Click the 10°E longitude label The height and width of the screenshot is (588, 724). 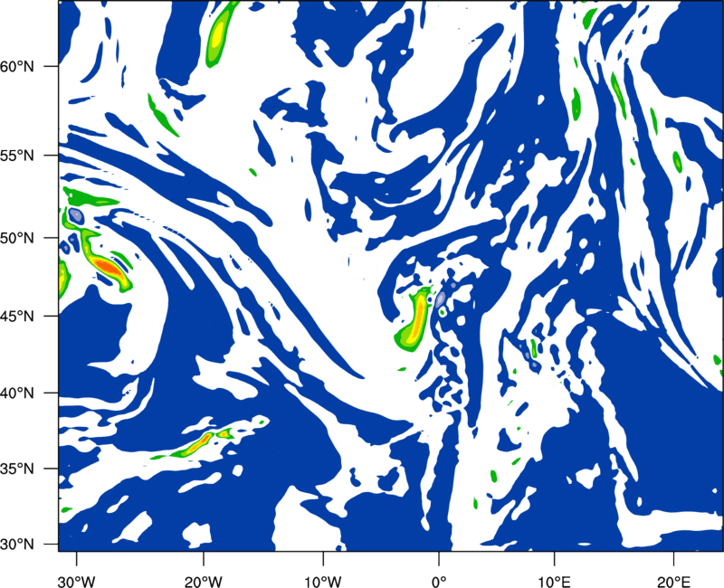pos(554,582)
